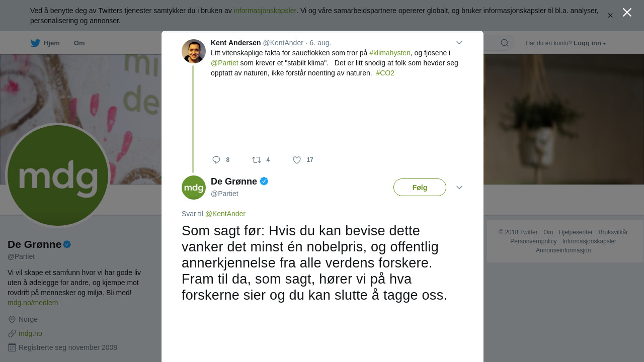Open mdg.no/medlem link in bio
The image size is (644, 362).
33,303
